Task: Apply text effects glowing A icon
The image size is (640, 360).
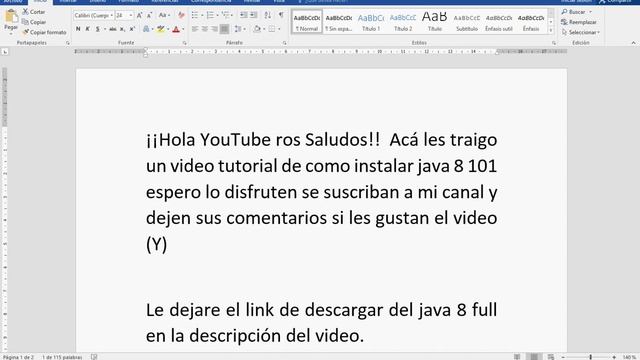Action: [146, 29]
